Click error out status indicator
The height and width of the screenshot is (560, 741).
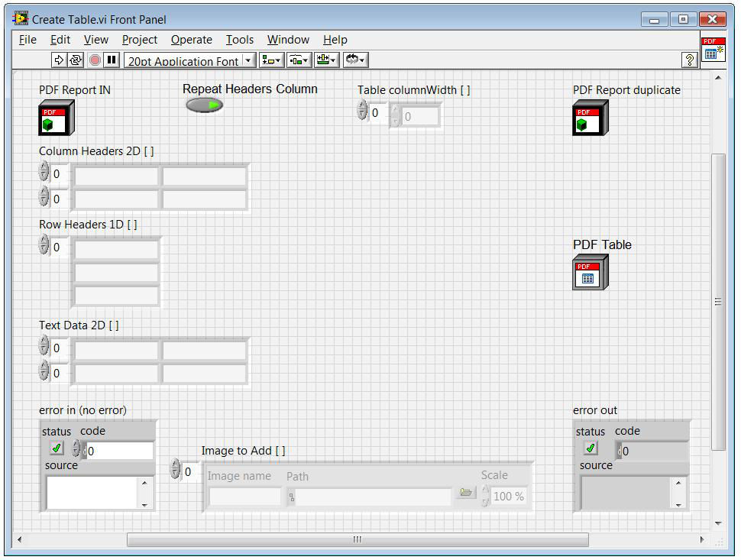(x=591, y=448)
